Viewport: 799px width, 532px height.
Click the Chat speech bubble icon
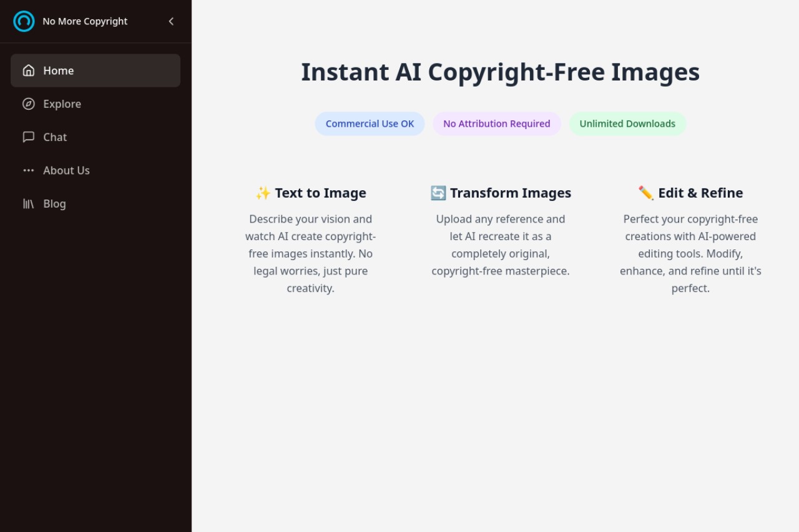tap(29, 137)
